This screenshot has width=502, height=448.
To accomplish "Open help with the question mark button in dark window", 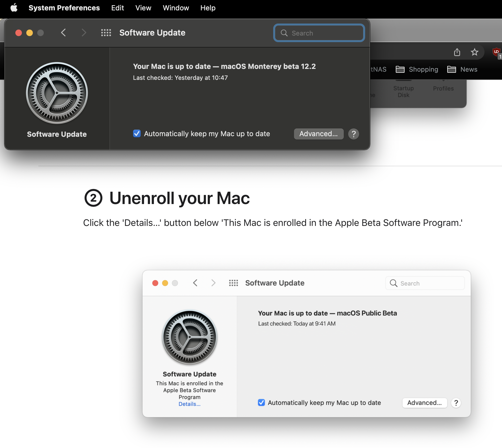I will [x=353, y=134].
